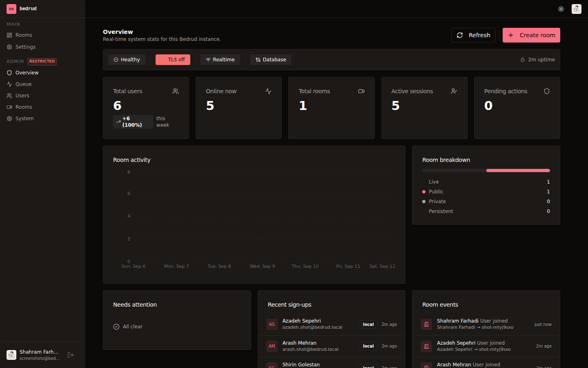
Task: Click the Rooms grid icon in Main
Action: [x=9, y=35]
